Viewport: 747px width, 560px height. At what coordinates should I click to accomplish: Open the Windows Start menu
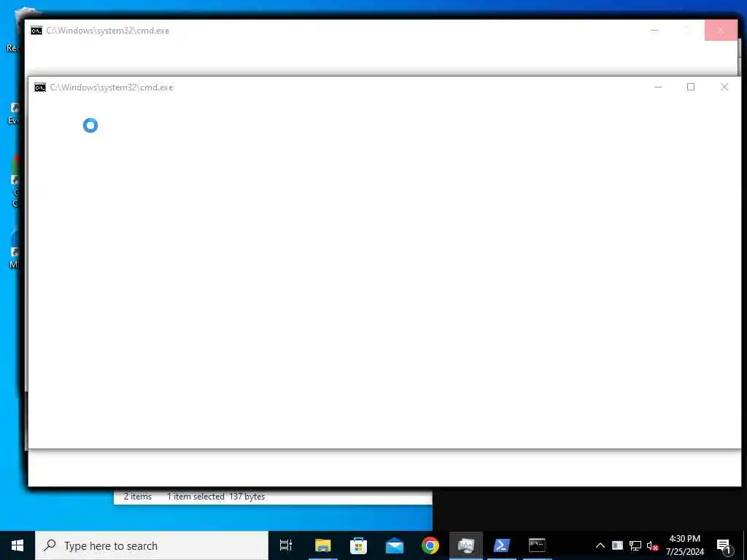click(18, 545)
